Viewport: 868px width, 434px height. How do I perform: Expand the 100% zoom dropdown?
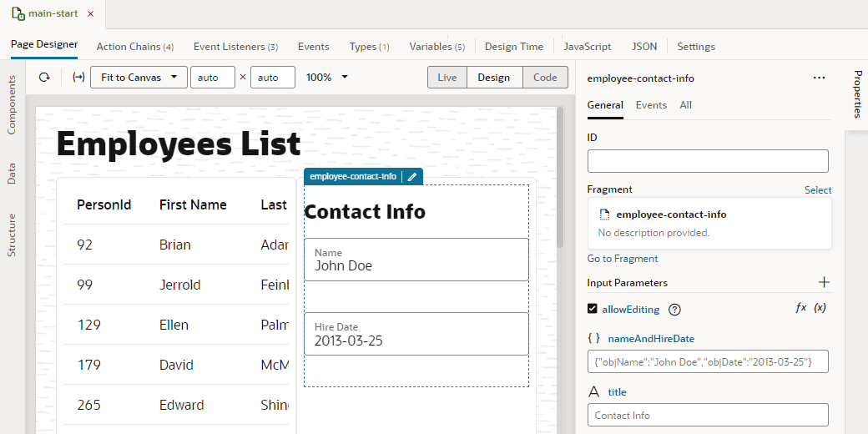(x=327, y=78)
